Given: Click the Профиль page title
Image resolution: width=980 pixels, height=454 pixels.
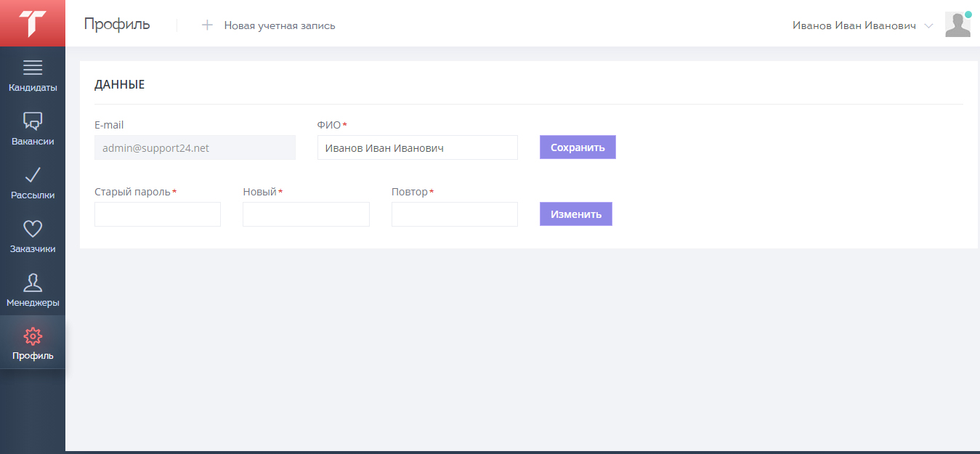Looking at the screenshot, I should click(x=117, y=24).
